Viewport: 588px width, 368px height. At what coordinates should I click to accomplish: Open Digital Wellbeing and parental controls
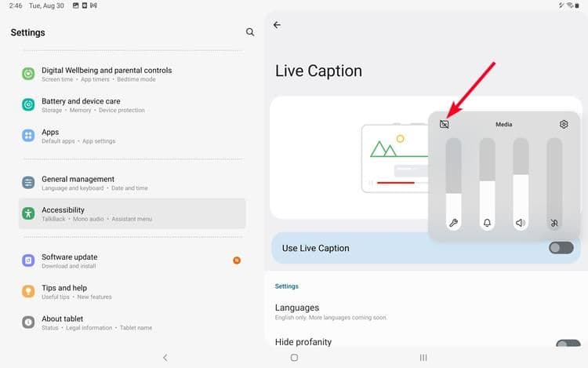tap(106, 74)
